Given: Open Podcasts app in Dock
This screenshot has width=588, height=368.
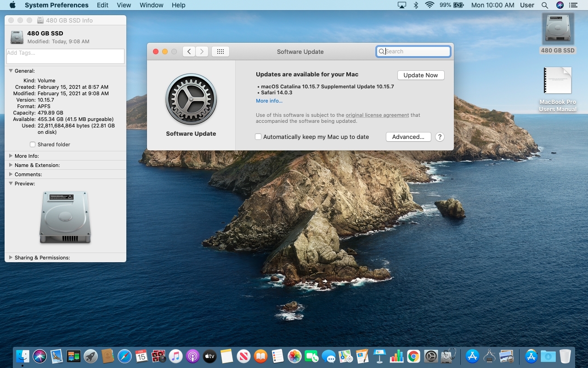Looking at the screenshot, I should (192, 356).
